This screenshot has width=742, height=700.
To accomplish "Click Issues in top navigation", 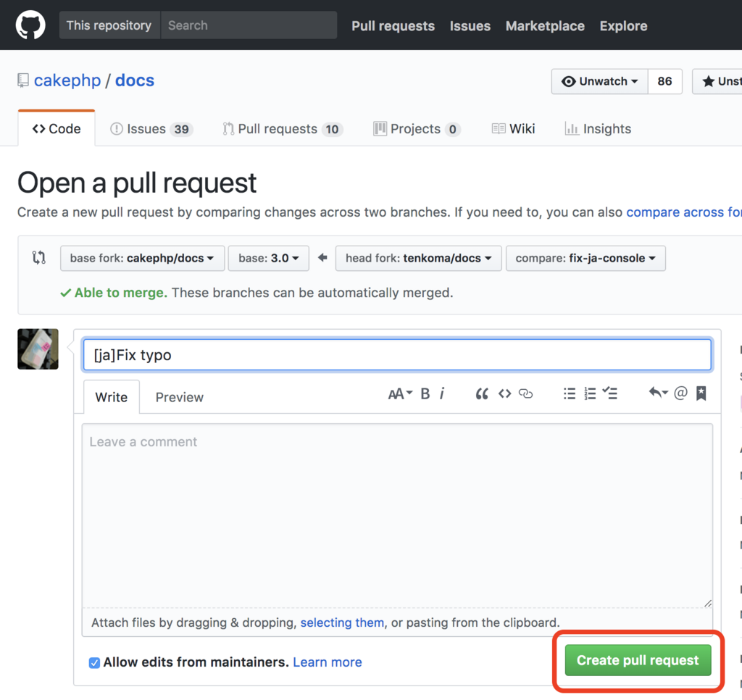I will coord(470,25).
